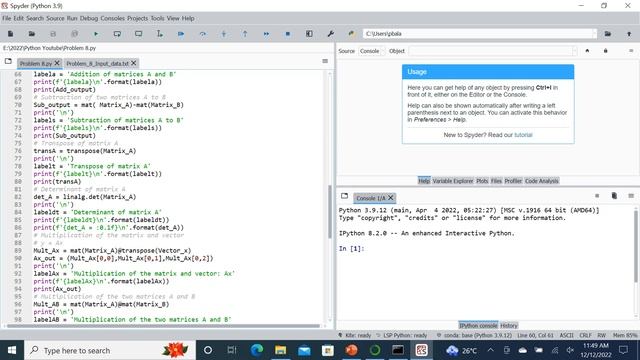This screenshot has height=360, width=640.
Task: Open the Source menu
Action: [x=55, y=18]
